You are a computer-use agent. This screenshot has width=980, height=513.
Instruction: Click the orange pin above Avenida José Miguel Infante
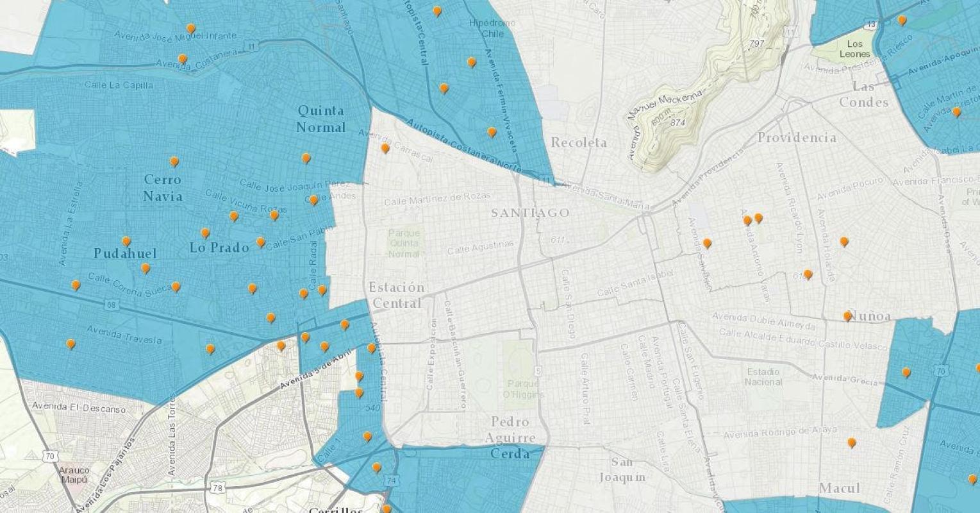tap(190, 28)
